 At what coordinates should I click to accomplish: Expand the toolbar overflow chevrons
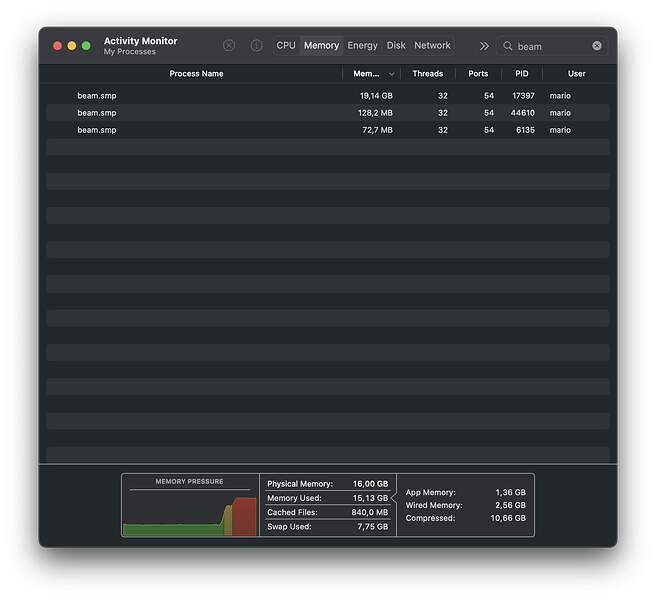point(484,46)
